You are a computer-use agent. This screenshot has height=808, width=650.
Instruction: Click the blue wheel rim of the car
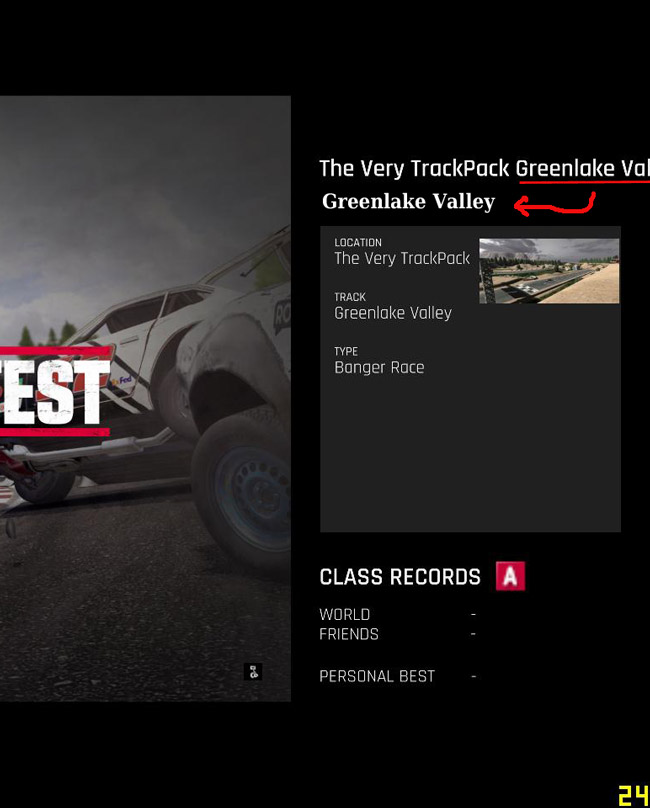coord(255,497)
